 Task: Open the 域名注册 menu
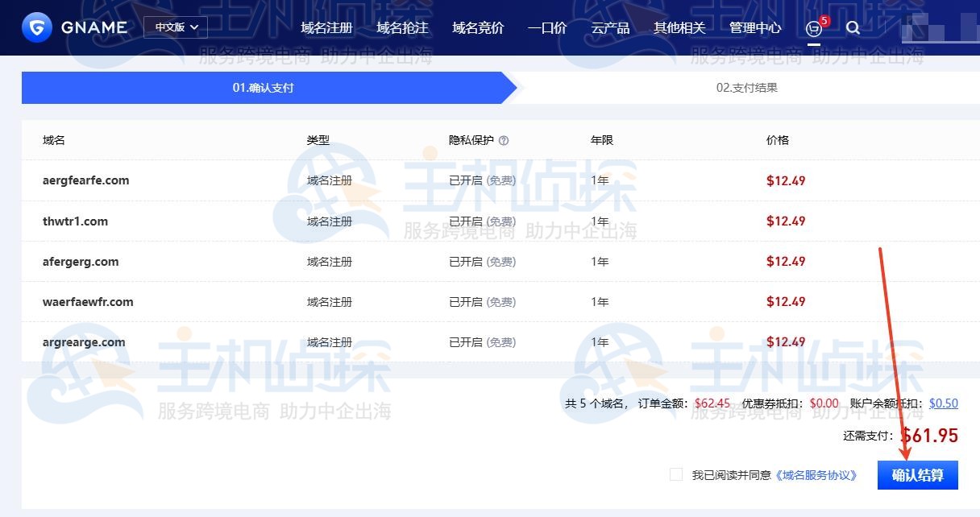point(326,27)
